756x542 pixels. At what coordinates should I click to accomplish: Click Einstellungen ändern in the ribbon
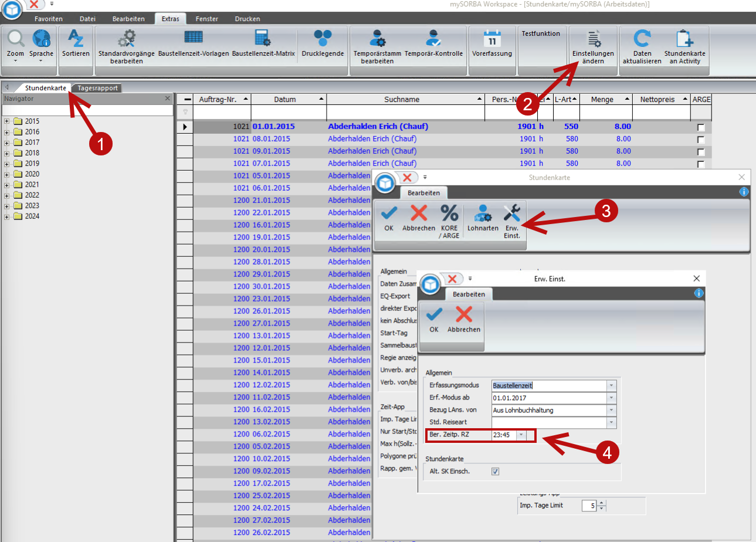point(593,47)
